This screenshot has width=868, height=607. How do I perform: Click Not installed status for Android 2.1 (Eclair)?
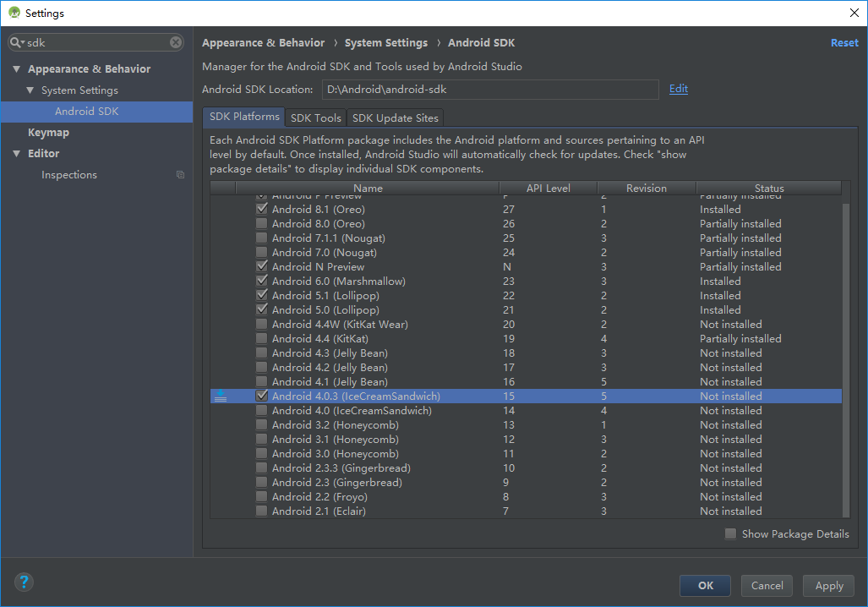point(731,511)
